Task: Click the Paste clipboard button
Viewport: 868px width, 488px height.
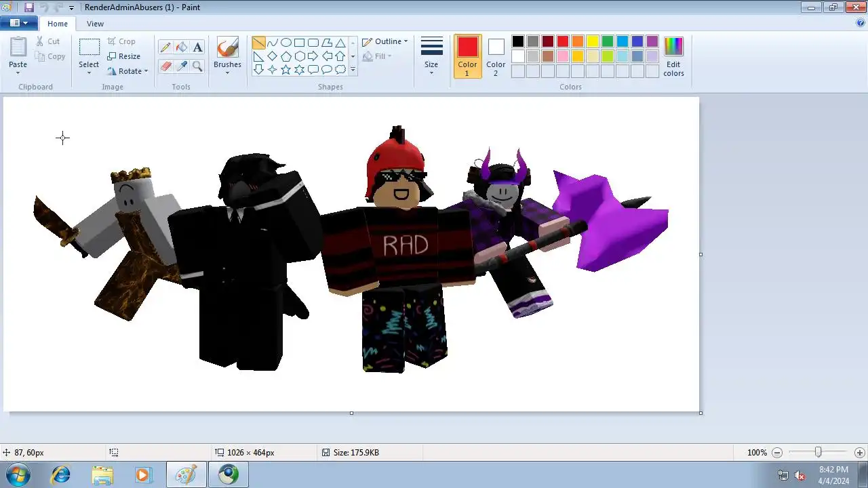Action: click(18, 47)
